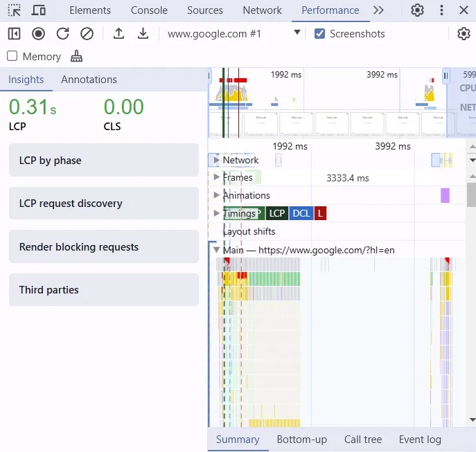Image resolution: width=476 pixels, height=452 pixels.
Task: Open Performance capture settings gear
Action: pos(464,34)
